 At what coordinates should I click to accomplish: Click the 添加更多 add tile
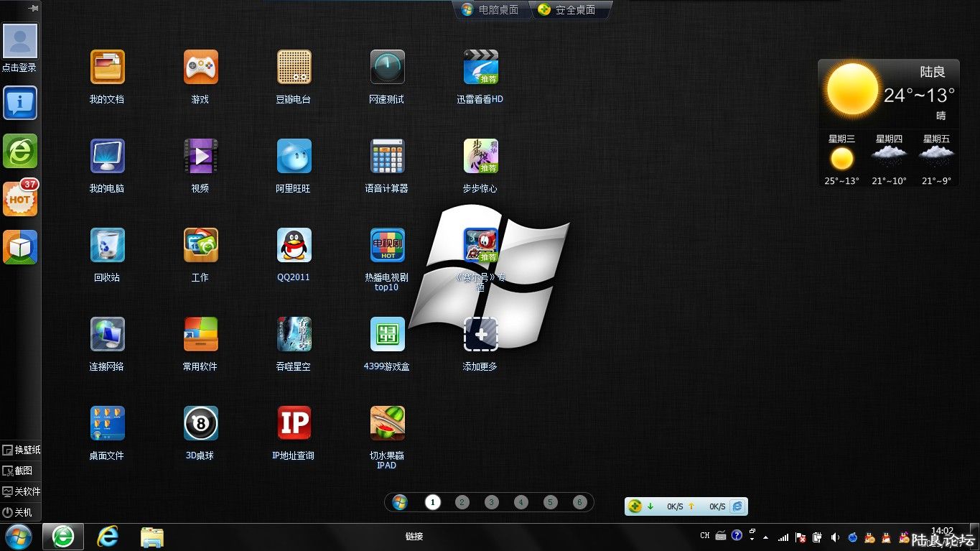pyautogui.click(x=480, y=335)
